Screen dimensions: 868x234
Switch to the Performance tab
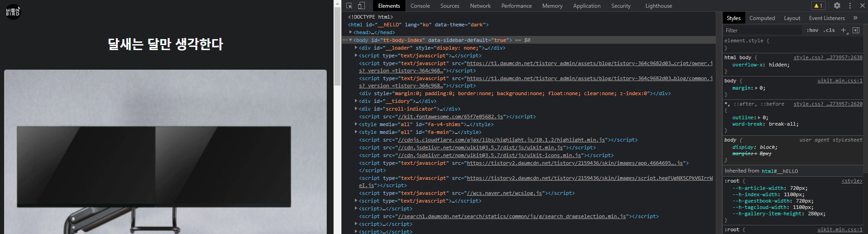516,6
